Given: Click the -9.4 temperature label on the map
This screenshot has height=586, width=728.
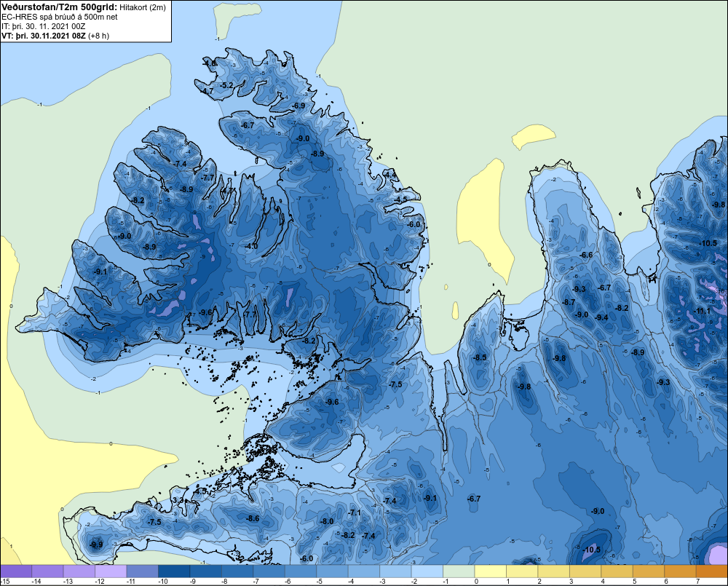Looking at the screenshot, I should (x=601, y=317).
